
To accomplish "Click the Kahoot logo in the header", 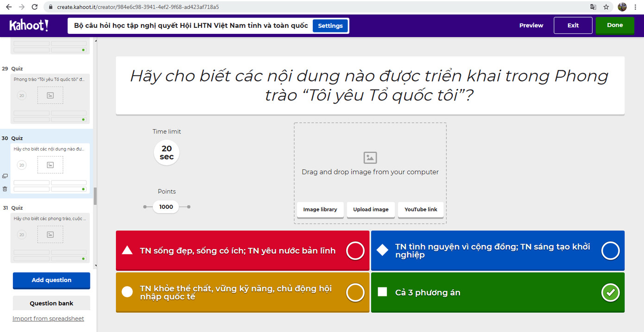I will pyautogui.click(x=29, y=25).
